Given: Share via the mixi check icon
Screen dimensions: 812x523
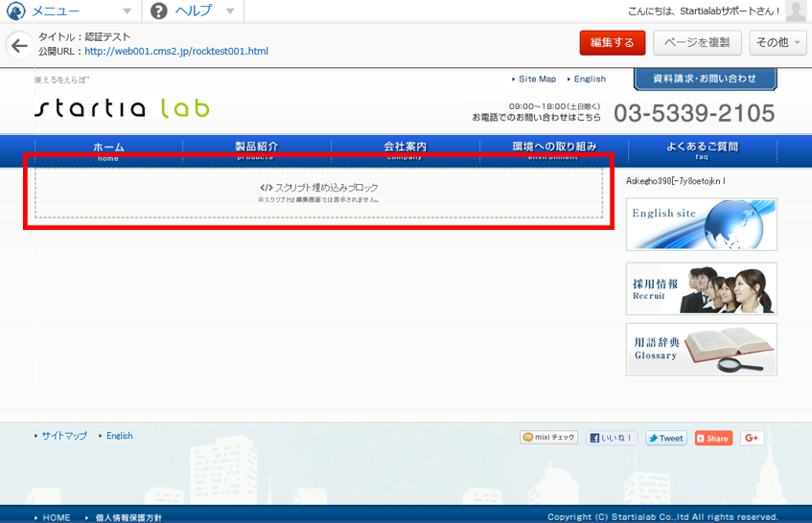Looking at the screenshot, I should click(x=549, y=438).
